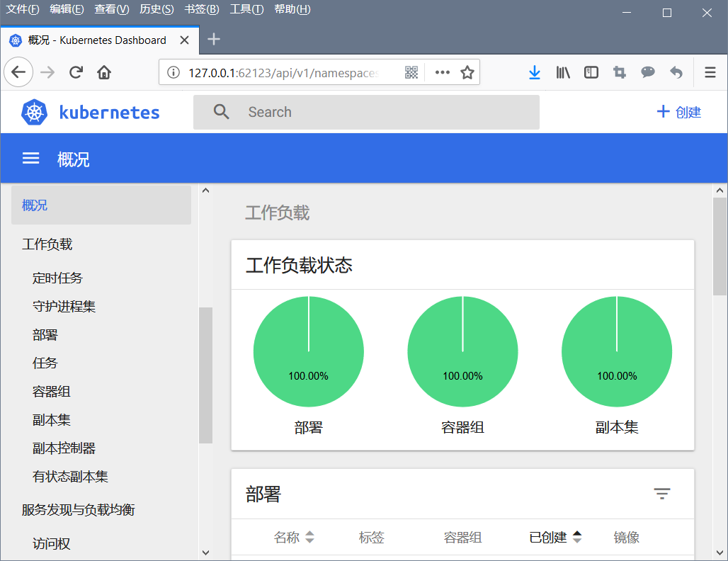This screenshot has width=728, height=561.
Task: Open 副本集 in the sidebar
Action: [51, 420]
